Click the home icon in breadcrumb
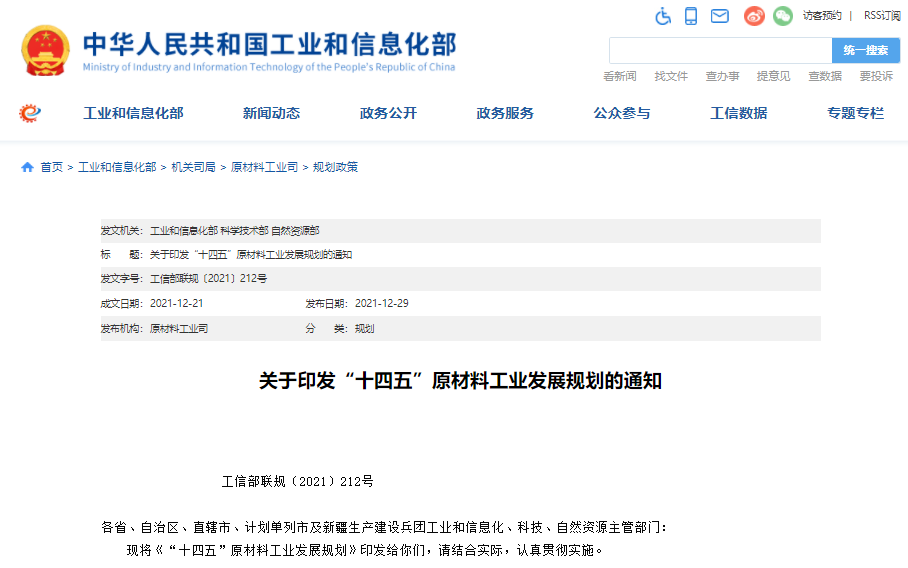 tap(27, 167)
